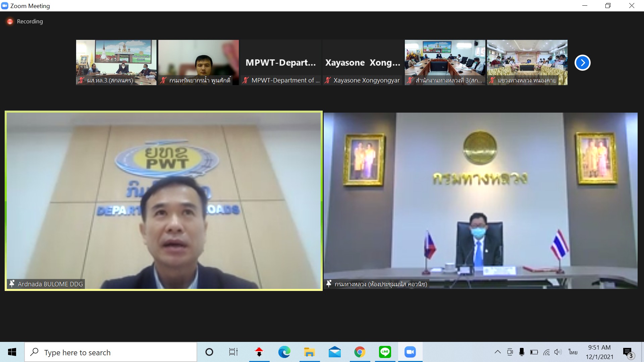Click muted mic icon on MPWT-Department tile
644x362 pixels.
(246, 80)
